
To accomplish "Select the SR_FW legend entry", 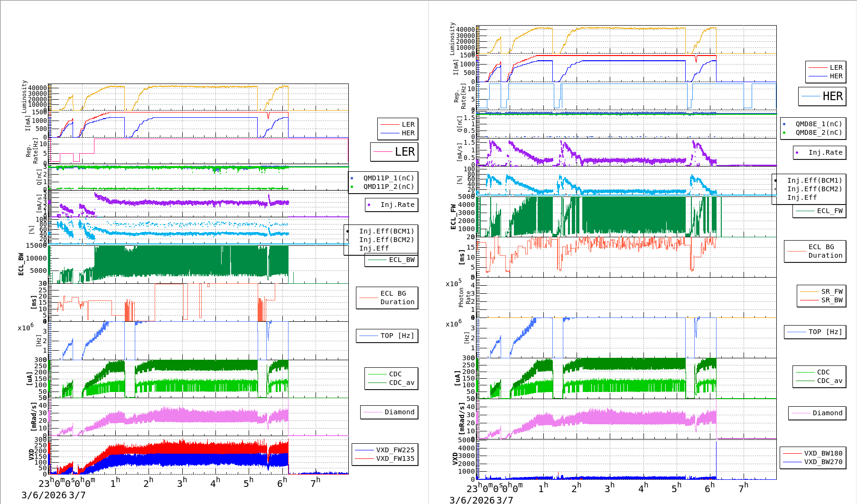I will [821, 291].
